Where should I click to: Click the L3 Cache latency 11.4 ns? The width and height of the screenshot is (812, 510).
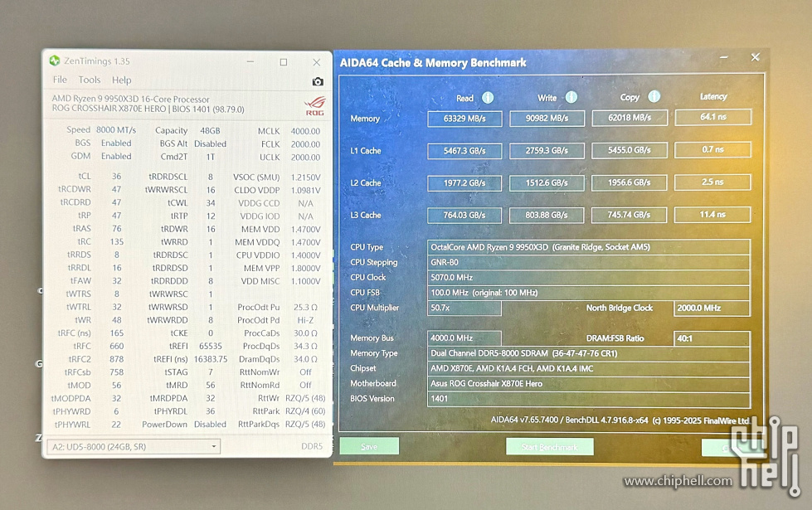pos(712,214)
